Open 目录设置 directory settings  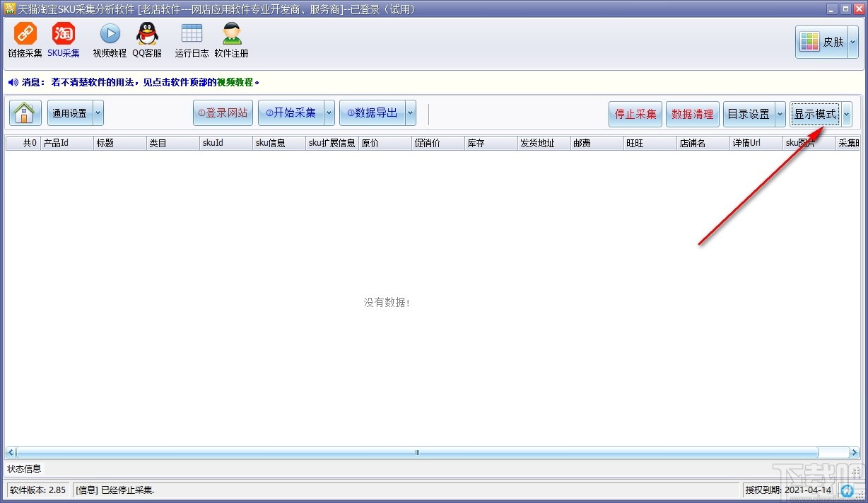click(x=749, y=114)
